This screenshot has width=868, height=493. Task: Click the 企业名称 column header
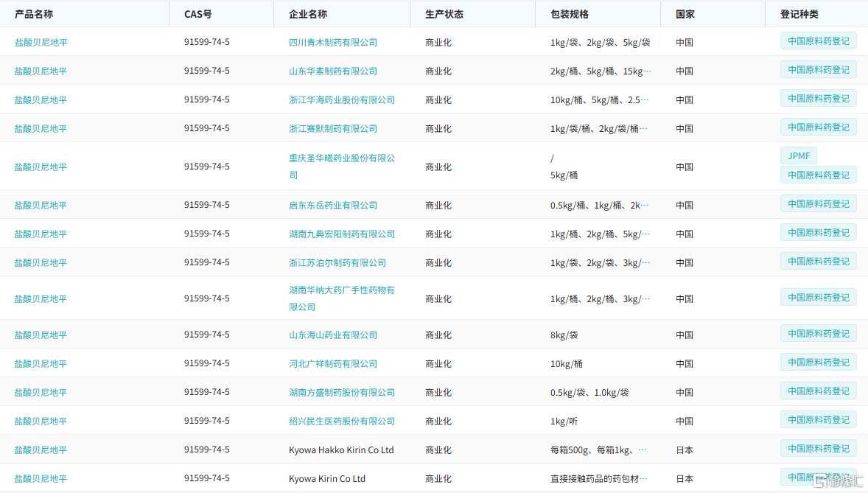308,15
